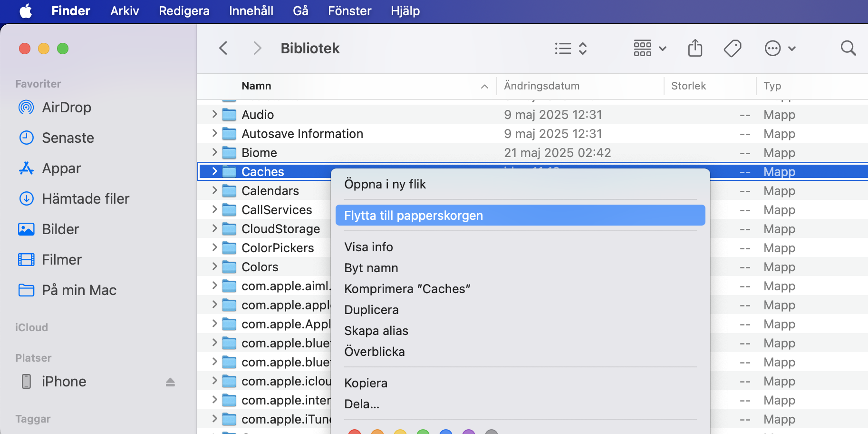The height and width of the screenshot is (434, 868).
Task: Open the grouping options grid button
Action: pos(650,48)
